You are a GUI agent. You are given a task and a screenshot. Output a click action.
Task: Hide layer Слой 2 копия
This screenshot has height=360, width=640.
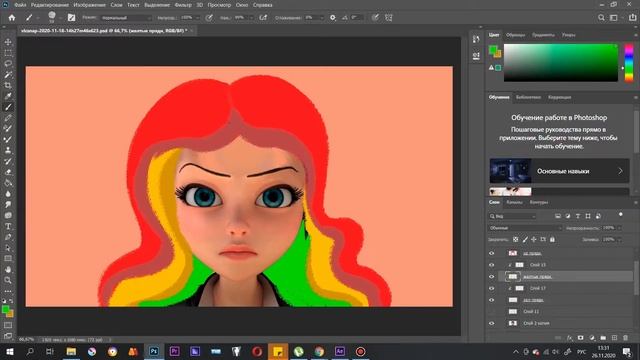pyautogui.click(x=492, y=323)
